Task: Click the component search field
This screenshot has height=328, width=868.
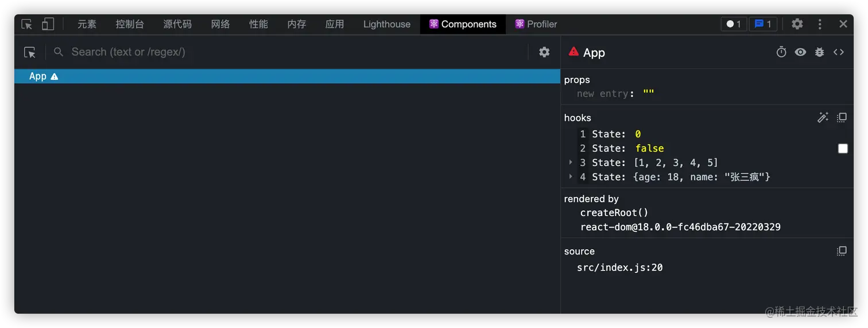Action: pos(287,52)
